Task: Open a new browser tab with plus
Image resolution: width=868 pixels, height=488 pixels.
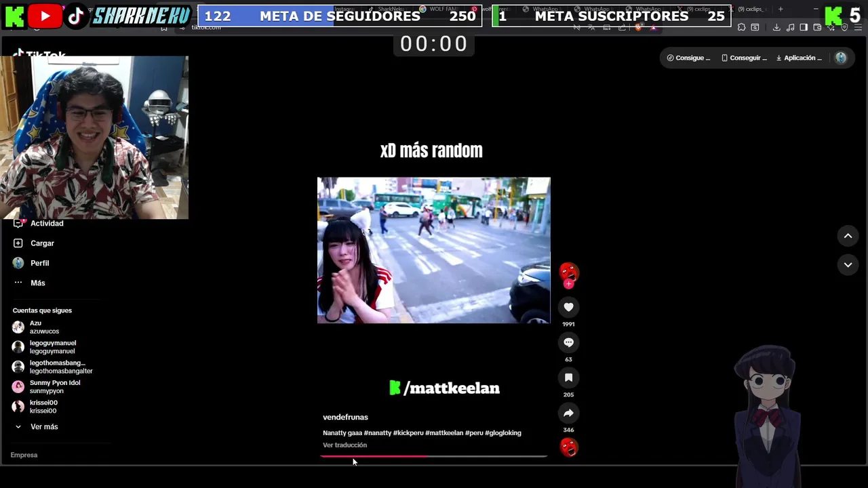Action: (x=781, y=9)
